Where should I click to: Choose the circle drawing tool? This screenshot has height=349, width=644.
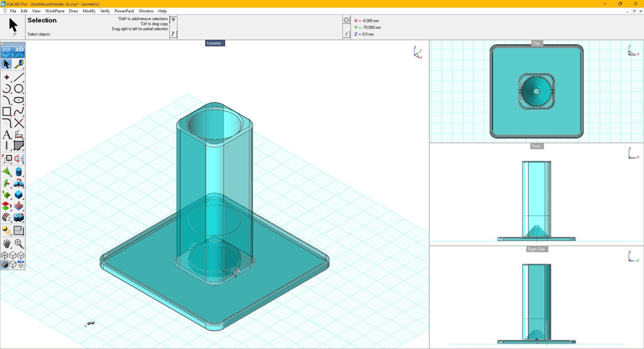(x=19, y=89)
